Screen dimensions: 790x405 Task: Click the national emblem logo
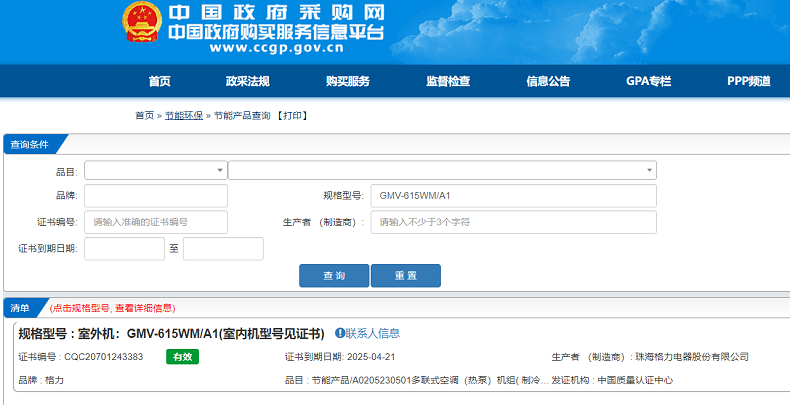(x=142, y=22)
